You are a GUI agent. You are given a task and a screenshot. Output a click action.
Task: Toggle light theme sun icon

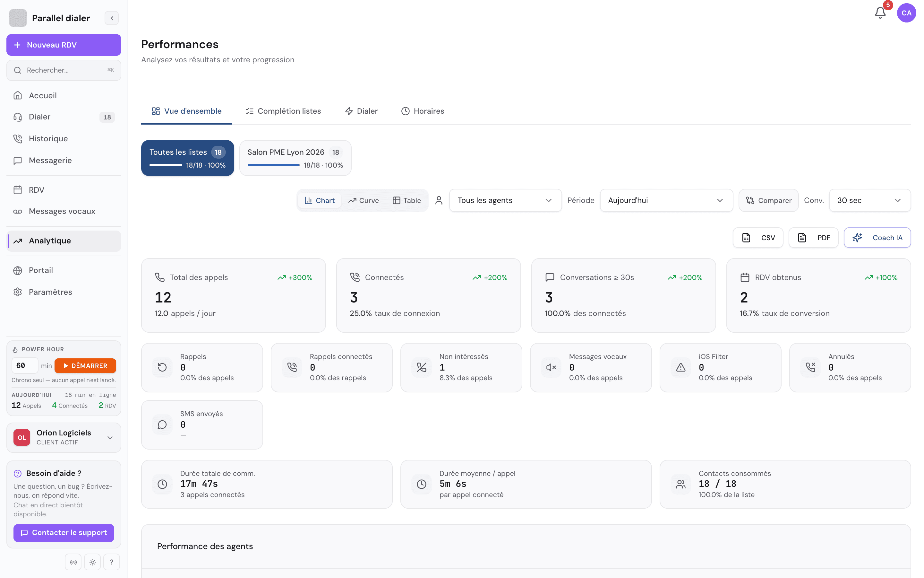coord(92,562)
